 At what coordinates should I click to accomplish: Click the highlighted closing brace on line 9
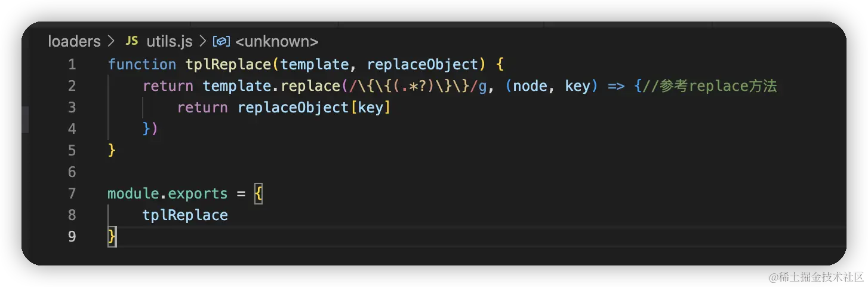tap(112, 237)
